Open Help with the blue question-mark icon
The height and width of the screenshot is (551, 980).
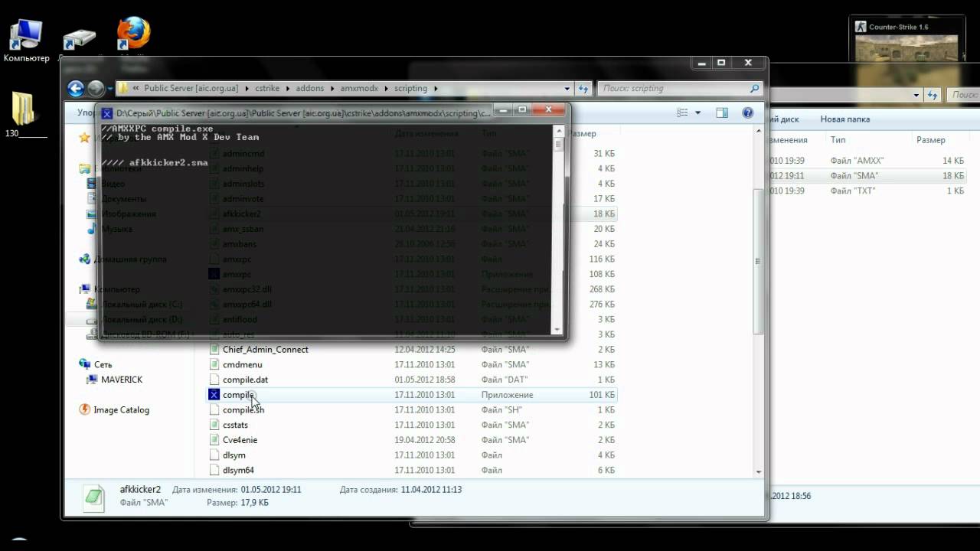click(x=748, y=112)
